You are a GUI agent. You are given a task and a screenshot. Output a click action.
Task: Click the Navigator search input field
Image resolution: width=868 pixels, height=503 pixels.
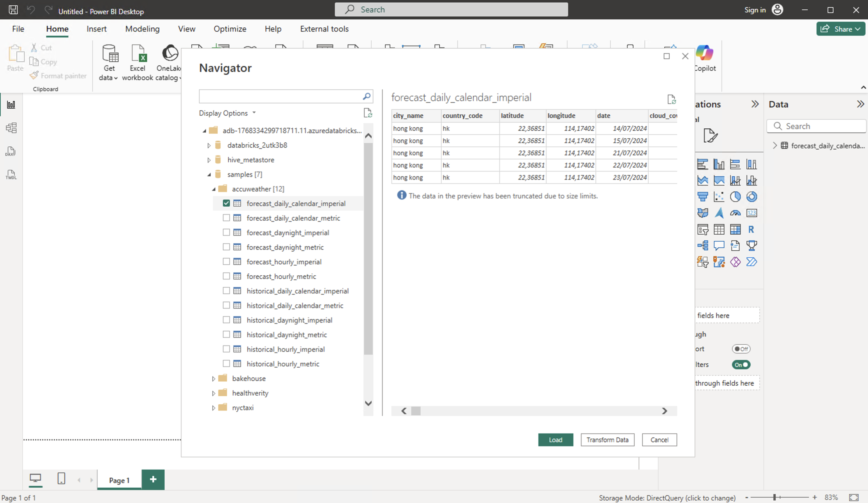coord(280,96)
